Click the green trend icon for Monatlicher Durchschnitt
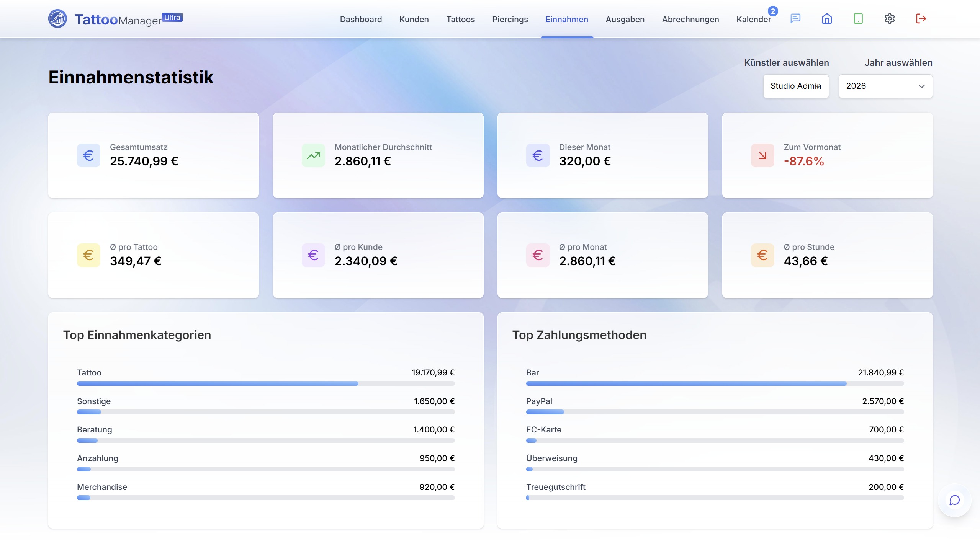980x540 pixels. pos(313,155)
